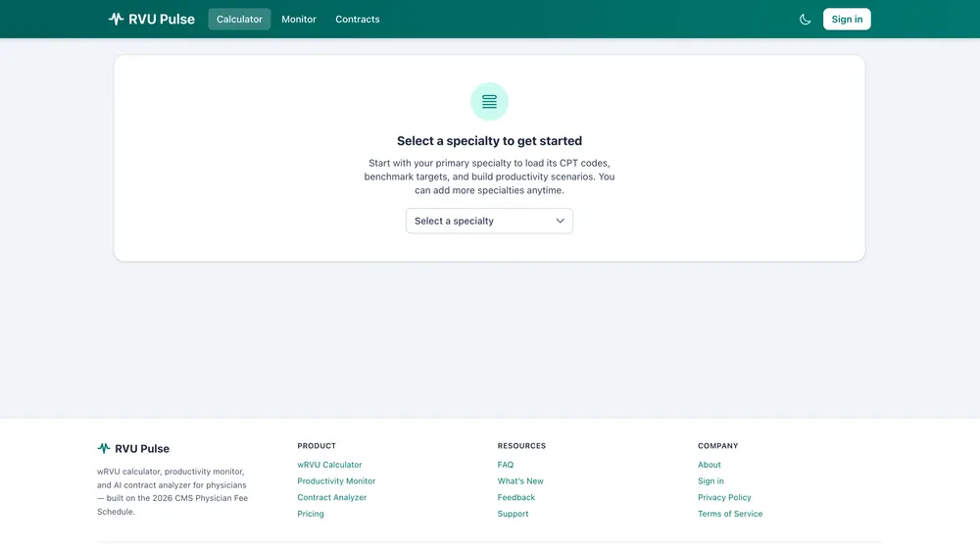Click the RVU Pulse logo in header
The image size is (980, 552).
[151, 19]
